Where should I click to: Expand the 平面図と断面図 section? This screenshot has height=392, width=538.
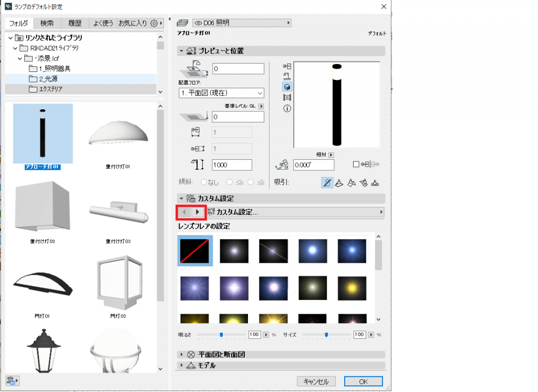click(182, 355)
